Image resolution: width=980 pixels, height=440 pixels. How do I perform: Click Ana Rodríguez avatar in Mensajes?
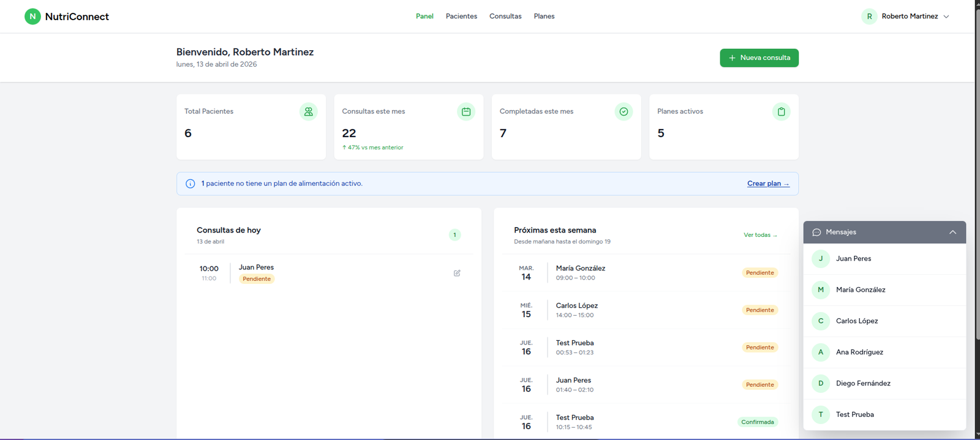821,352
